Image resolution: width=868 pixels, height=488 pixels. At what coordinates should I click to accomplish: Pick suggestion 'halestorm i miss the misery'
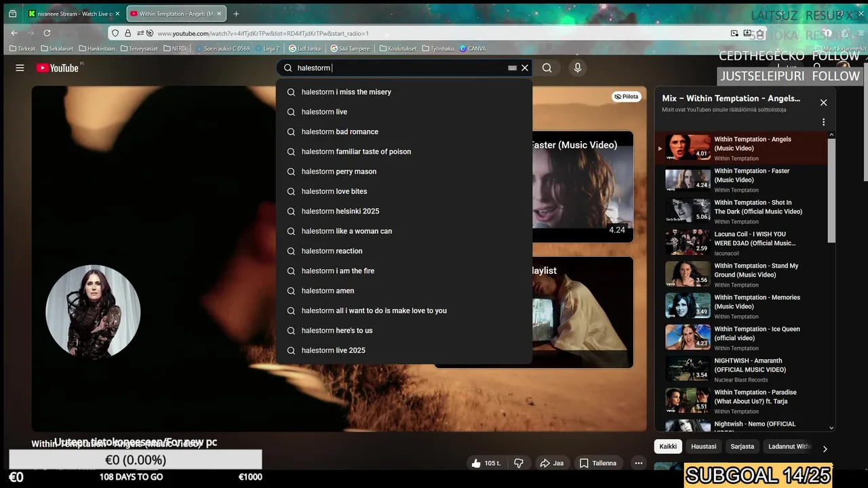tap(404, 92)
